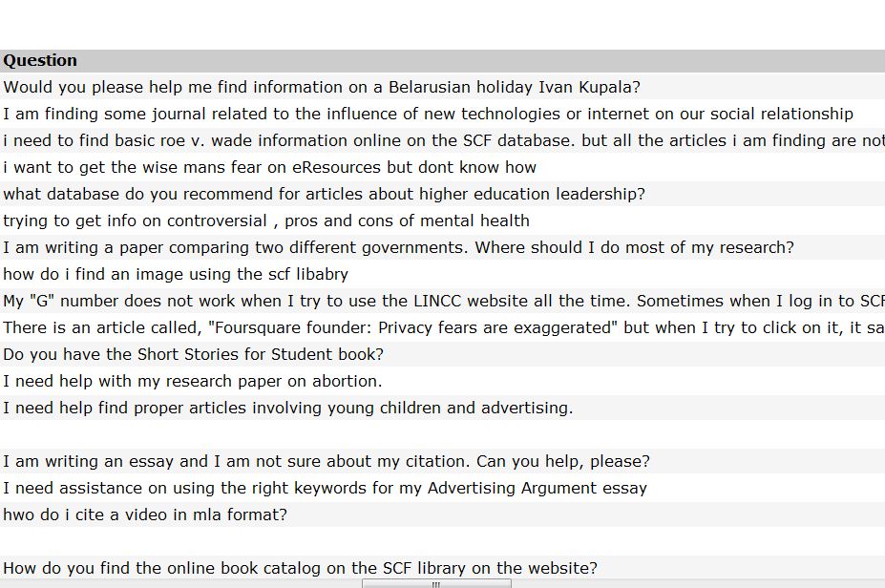Click the young children and advertising question

(287, 409)
